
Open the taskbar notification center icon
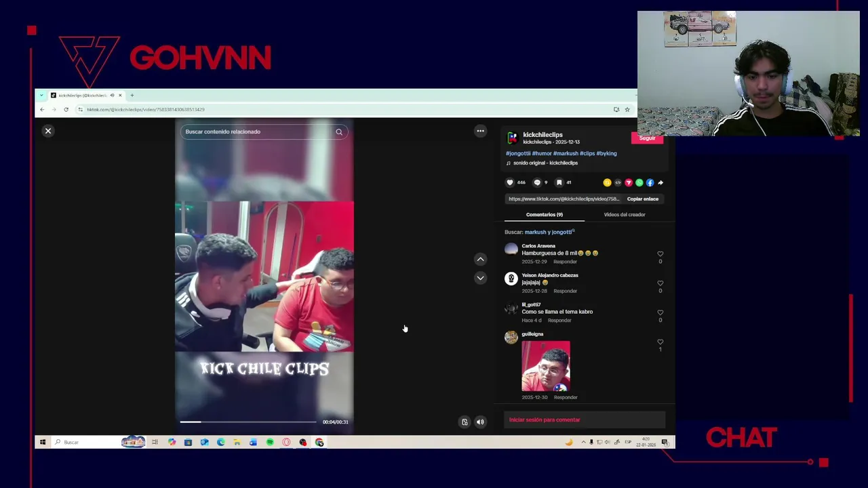pos(665,443)
